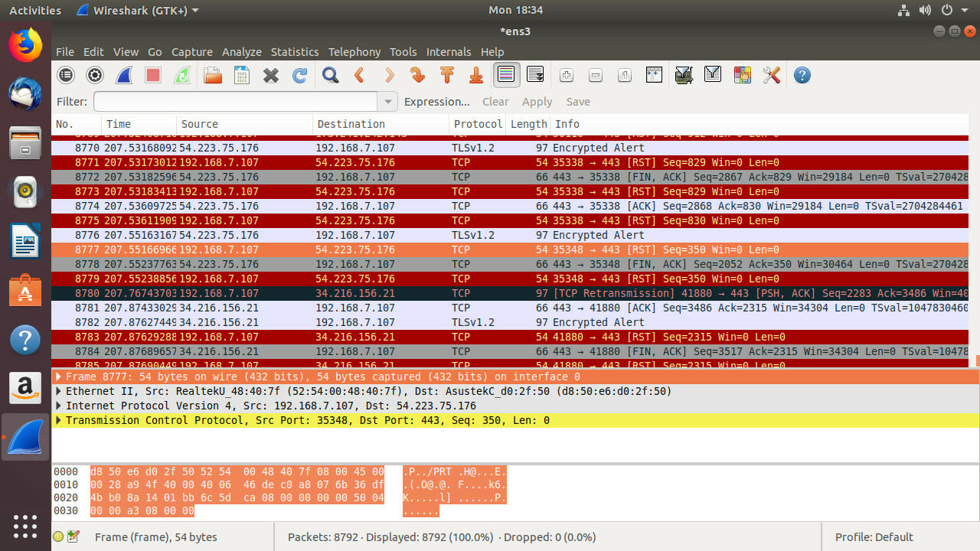Restart the running live capture

182,75
